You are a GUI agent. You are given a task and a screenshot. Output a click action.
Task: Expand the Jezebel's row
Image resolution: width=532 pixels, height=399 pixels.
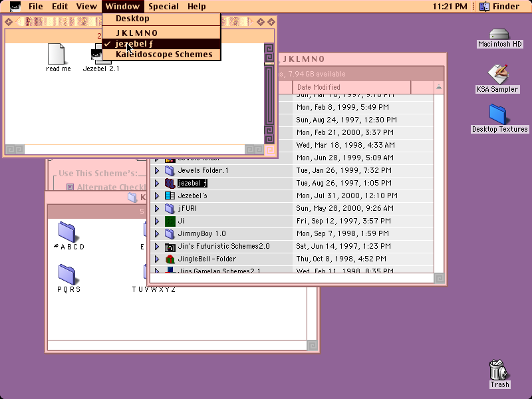157,196
